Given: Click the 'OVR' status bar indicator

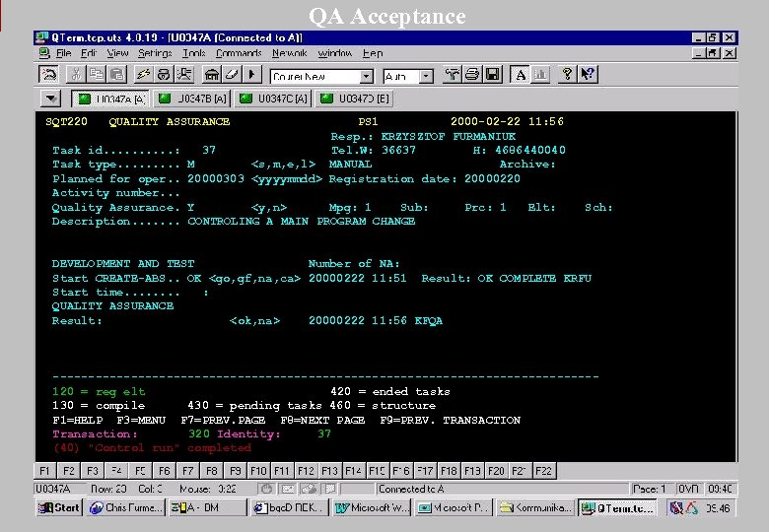Looking at the screenshot, I should (688, 489).
